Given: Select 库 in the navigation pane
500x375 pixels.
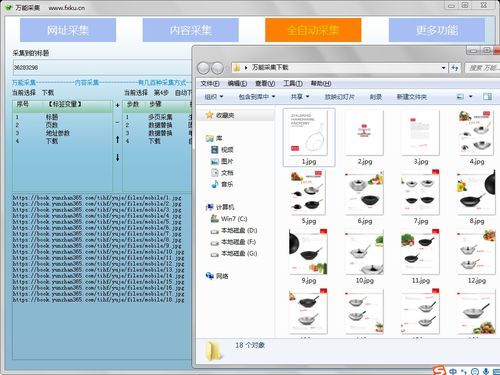Looking at the screenshot, I should [214, 138].
